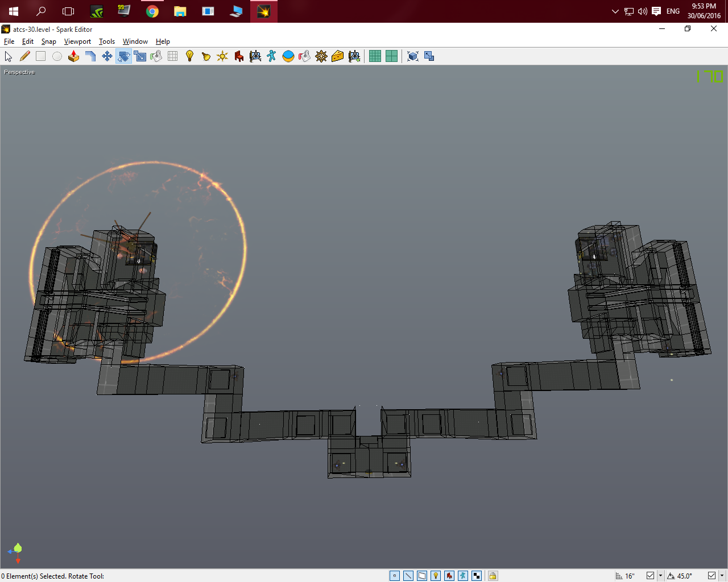This screenshot has width=728, height=582.
Task: Click the cheese wedge tool icon
Action: (x=338, y=56)
